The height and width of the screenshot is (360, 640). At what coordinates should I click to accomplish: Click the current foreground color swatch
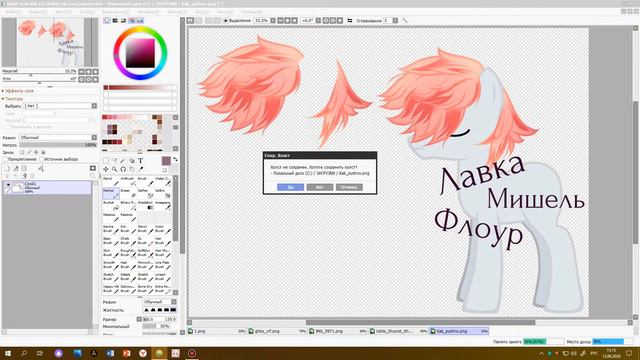(166, 160)
